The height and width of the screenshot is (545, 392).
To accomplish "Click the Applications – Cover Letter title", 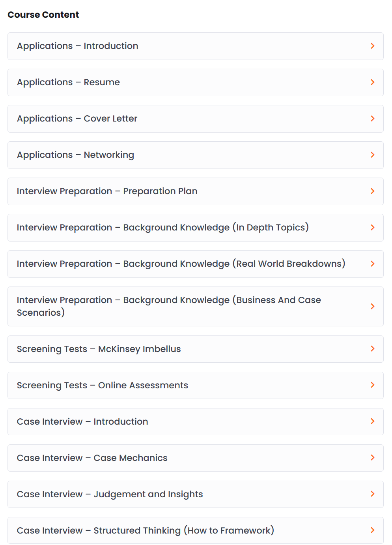I will pyautogui.click(x=77, y=118).
